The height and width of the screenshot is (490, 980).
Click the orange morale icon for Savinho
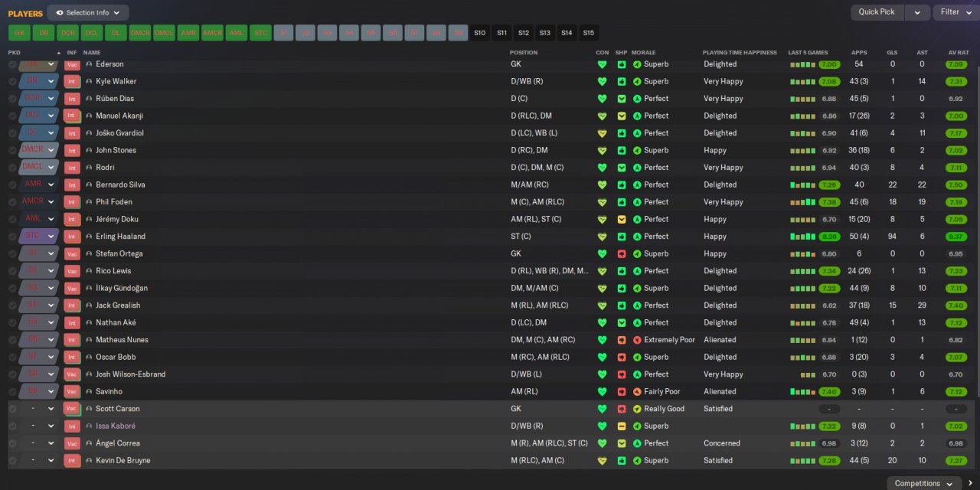click(x=637, y=391)
